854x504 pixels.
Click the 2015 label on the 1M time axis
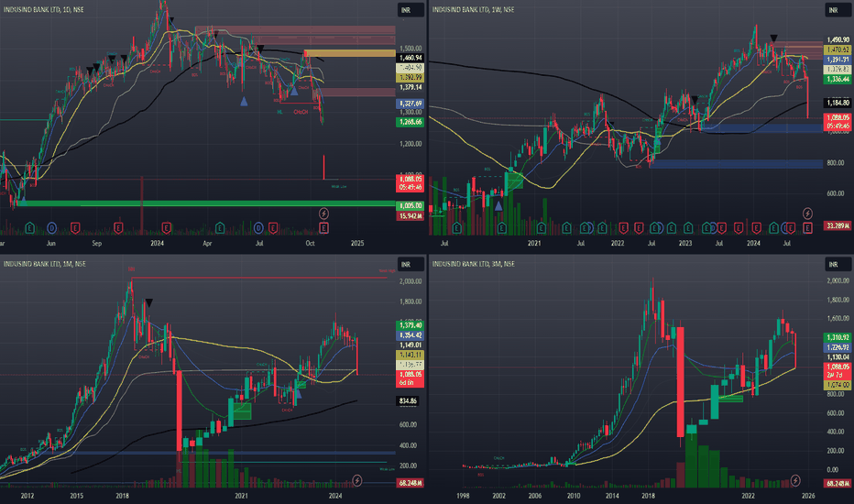pos(76,495)
